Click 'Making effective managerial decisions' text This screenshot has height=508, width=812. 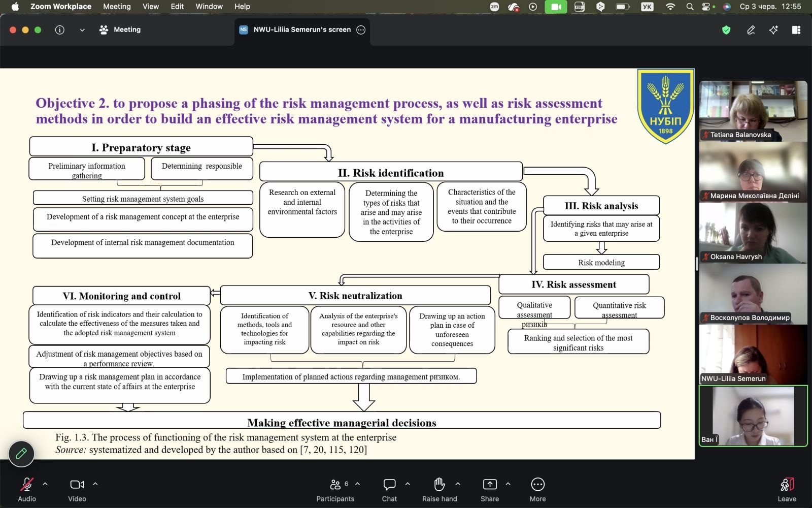(342, 423)
